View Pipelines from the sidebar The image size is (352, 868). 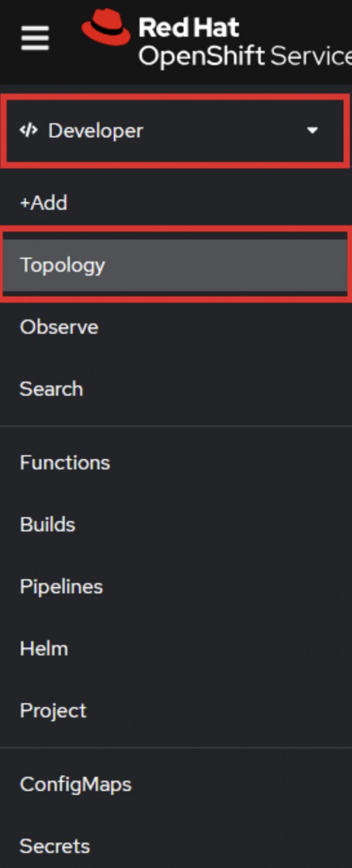click(x=61, y=587)
